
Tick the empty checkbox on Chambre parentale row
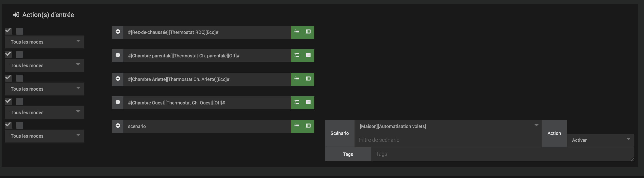pos(20,54)
